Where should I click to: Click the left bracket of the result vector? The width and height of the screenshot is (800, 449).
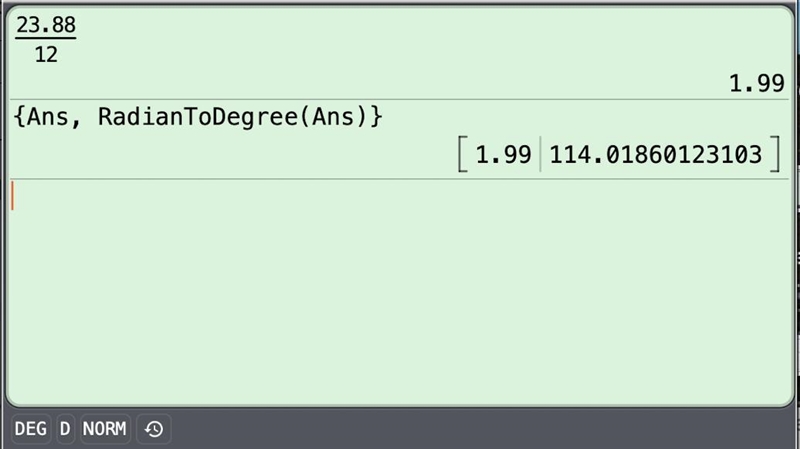point(462,154)
